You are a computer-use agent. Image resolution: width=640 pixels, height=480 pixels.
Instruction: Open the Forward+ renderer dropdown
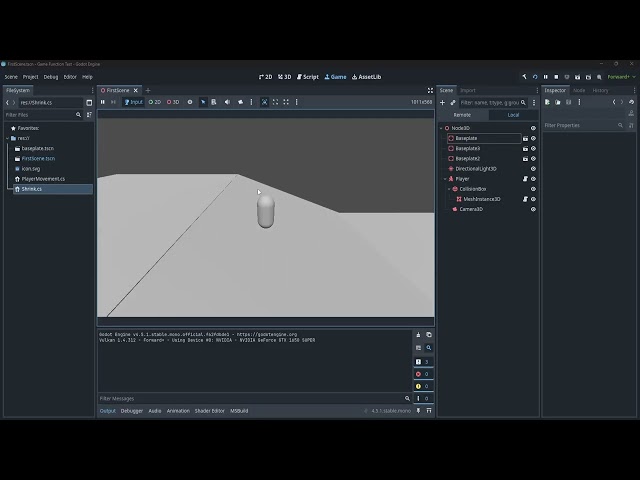[x=621, y=77]
